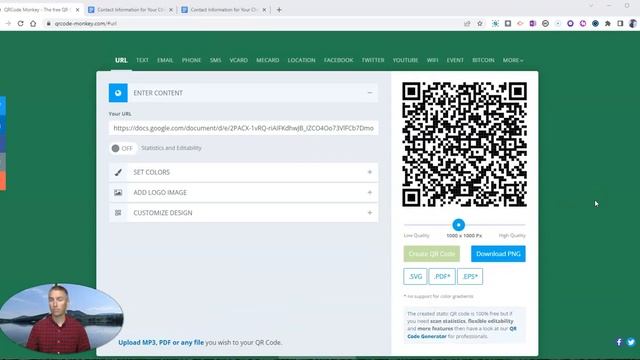The image size is (640, 360).
Task: Select the LOCATION tab
Action: pos(302,60)
